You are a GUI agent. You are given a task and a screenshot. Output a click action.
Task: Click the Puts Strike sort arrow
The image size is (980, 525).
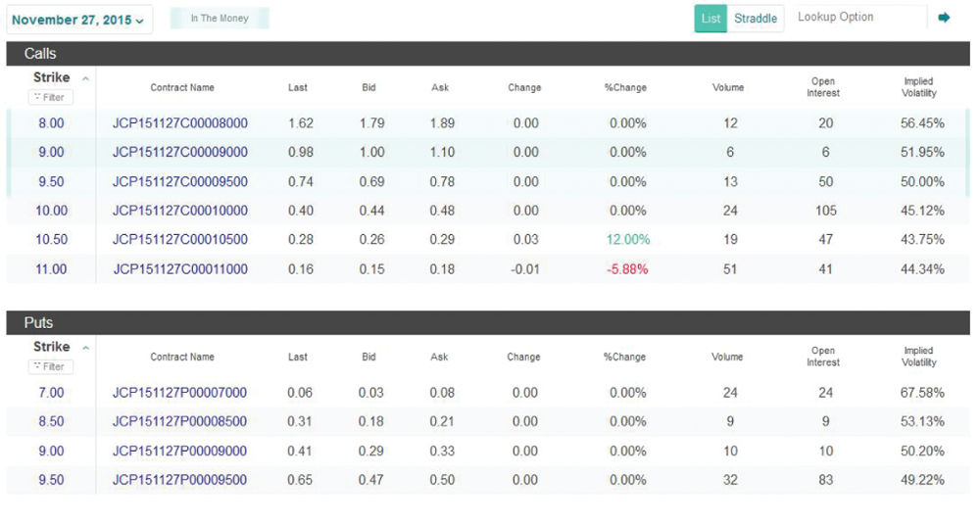click(86, 348)
